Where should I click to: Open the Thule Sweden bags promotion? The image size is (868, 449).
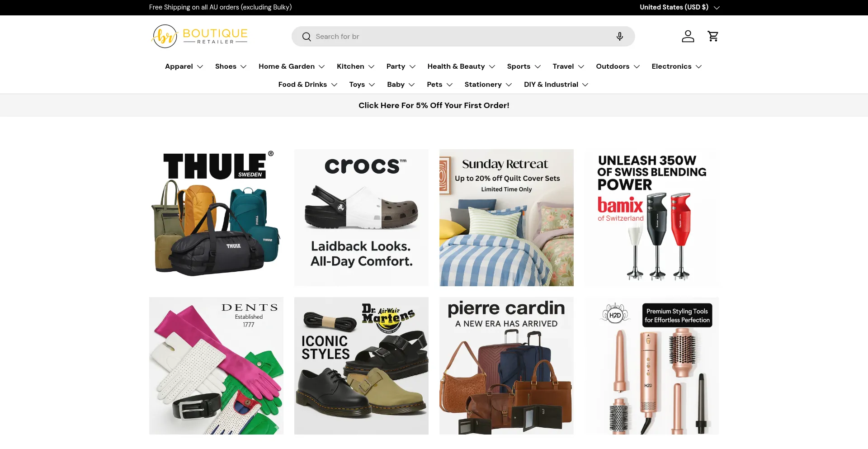(216, 217)
